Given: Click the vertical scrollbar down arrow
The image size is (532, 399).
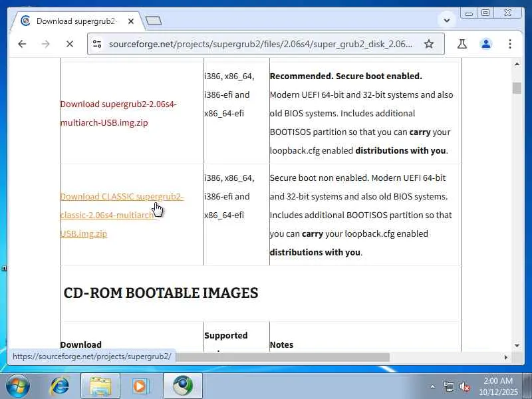Looking at the screenshot, I should [517, 345].
